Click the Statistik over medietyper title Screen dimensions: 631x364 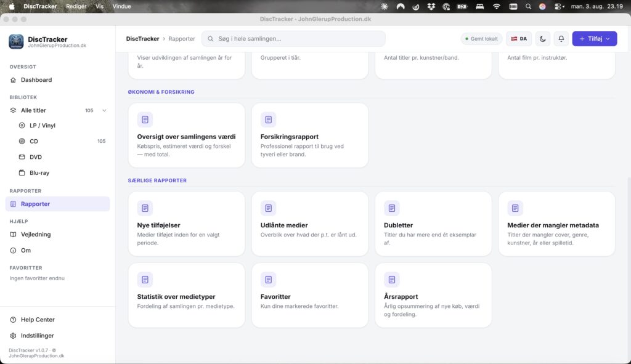(176, 296)
